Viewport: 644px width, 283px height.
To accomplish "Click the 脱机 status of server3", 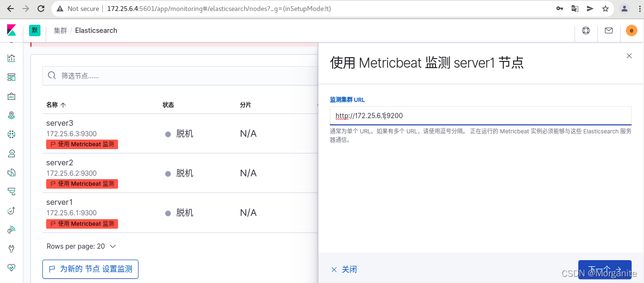I will point(179,134).
